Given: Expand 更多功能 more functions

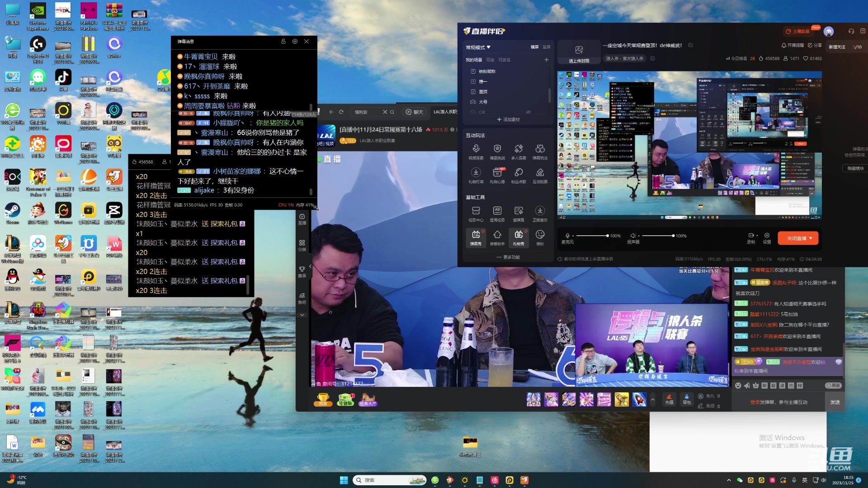Looking at the screenshot, I should 508,257.
